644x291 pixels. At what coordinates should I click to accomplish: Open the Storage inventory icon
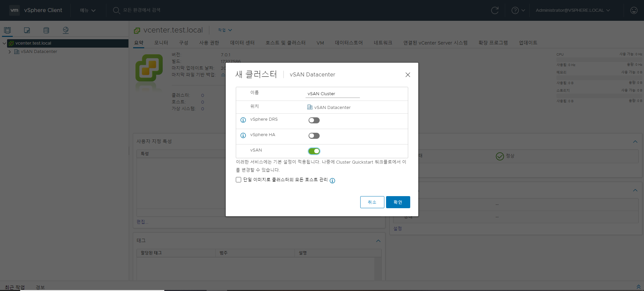click(46, 30)
